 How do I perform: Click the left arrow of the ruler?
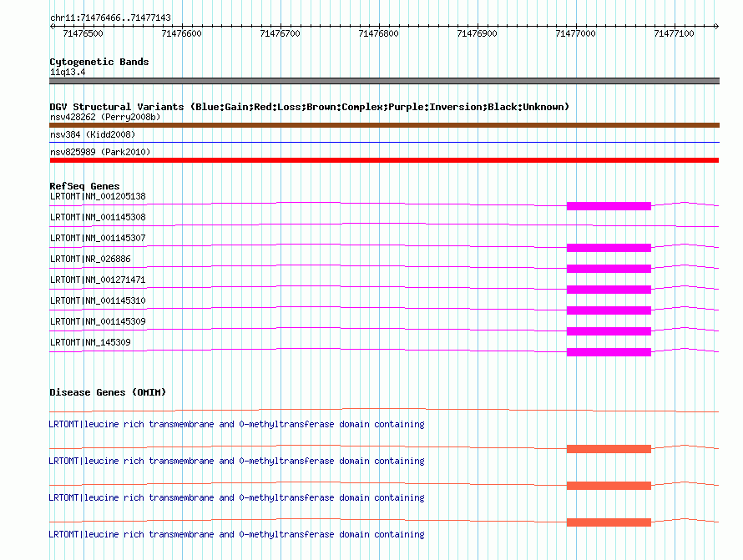pos(52,26)
